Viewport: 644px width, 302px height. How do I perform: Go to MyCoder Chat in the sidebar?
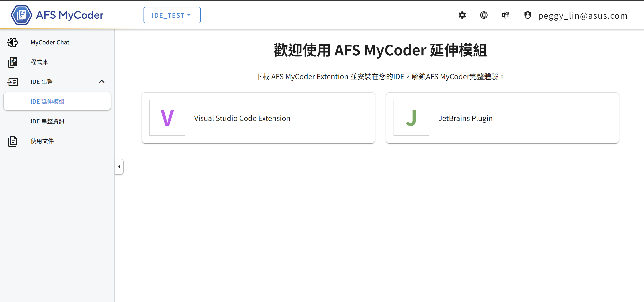click(50, 42)
